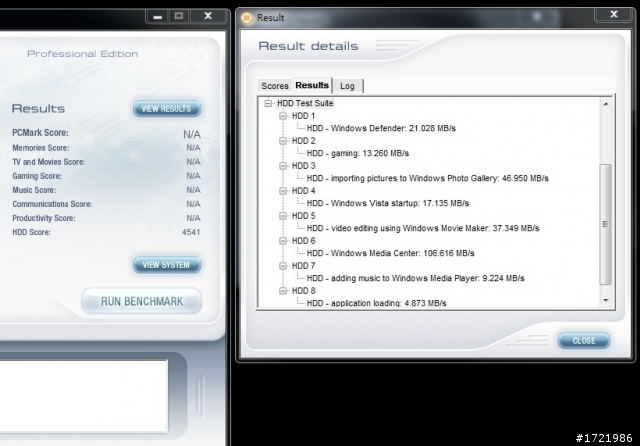Select 'HDD - gaming: 13.260 MB/s' row
The height and width of the screenshot is (446, 640).
point(358,153)
